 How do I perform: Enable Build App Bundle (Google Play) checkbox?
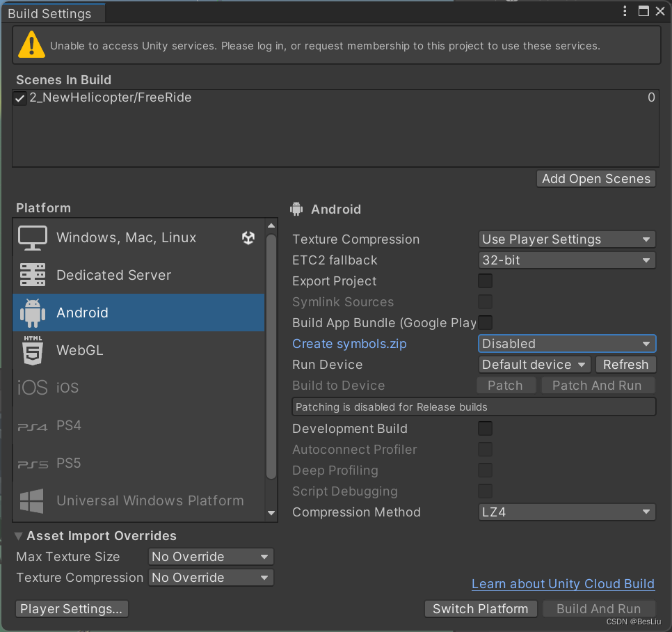(x=485, y=322)
